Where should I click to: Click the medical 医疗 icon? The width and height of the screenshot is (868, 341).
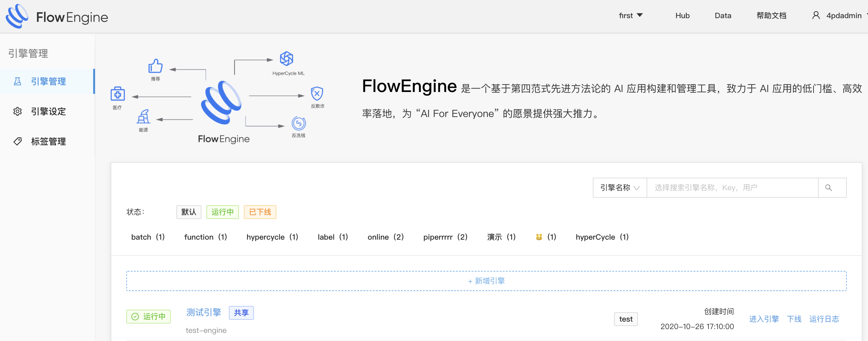tap(118, 94)
